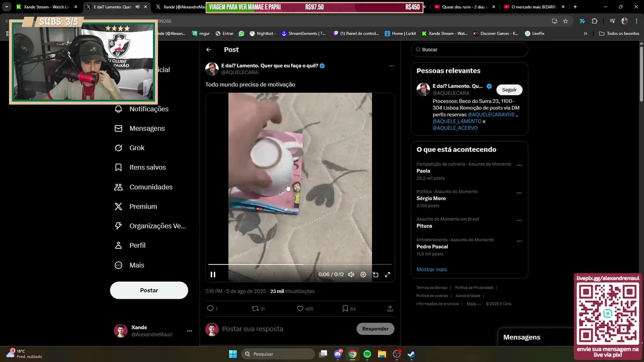Open Mensagens in the sidebar
This screenshot has width=644, height=362.
[x=140, y=128]
